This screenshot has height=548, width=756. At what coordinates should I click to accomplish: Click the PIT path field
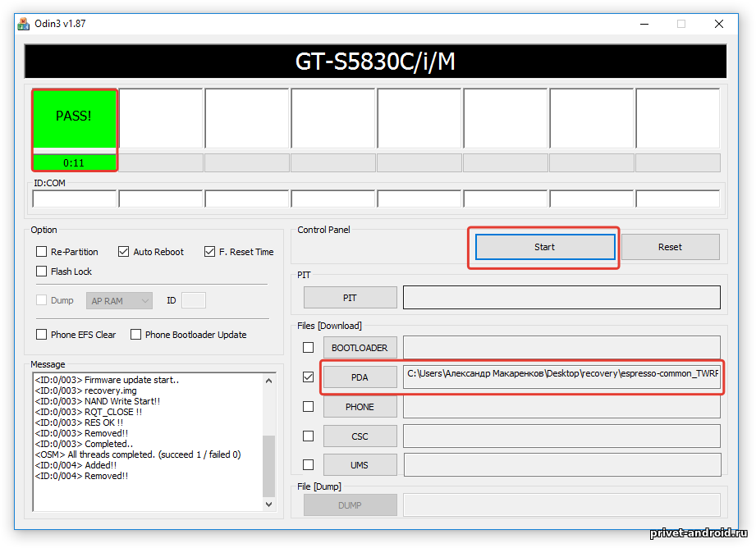[561, 297]
